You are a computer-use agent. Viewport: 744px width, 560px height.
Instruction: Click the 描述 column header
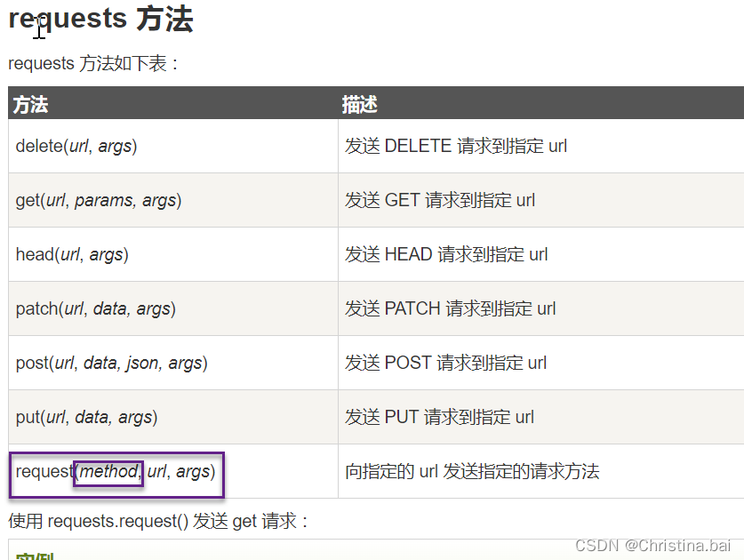pyautogui.click(x=360, y=104)
